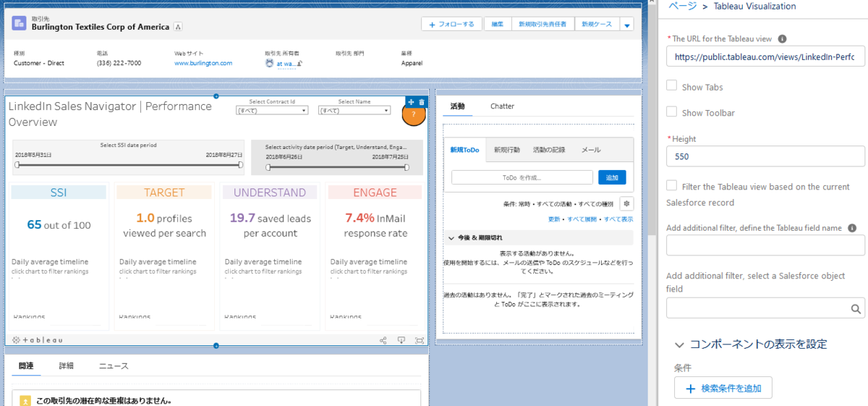Open activity filter settings gear icon

(626, 204)
